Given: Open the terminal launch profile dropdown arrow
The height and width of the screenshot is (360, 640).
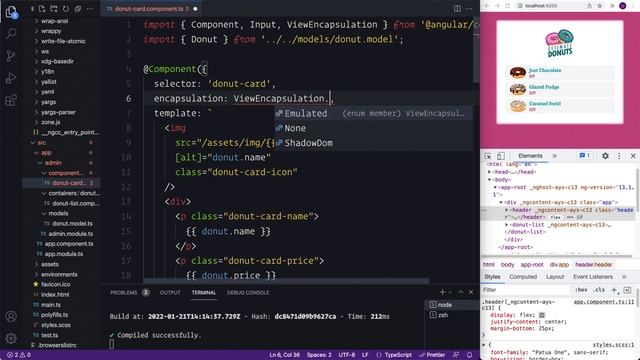Looking at the screenshot, I should tap(451, 292).
